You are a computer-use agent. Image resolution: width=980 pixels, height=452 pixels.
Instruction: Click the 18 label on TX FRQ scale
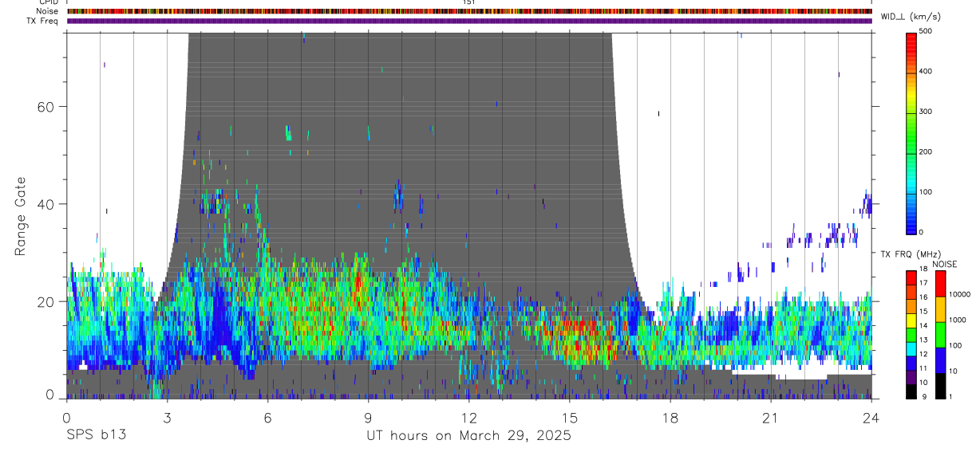923,269
